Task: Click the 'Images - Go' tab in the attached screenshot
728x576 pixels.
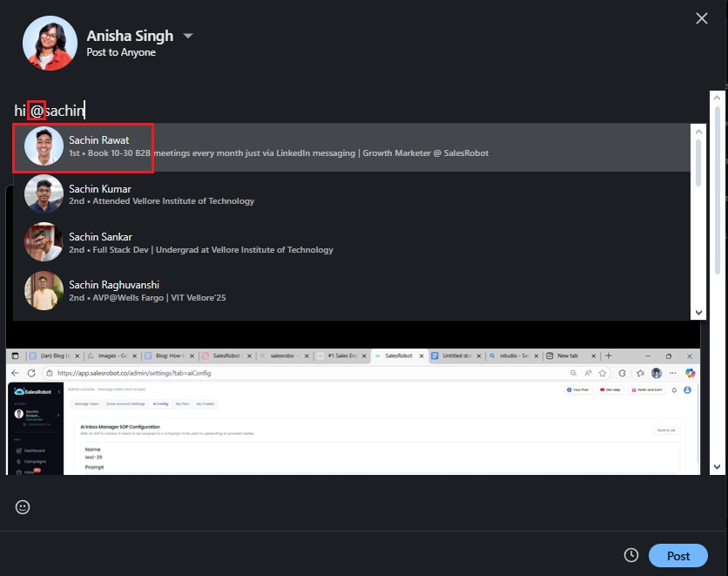Action: click(x=111, y=356)
